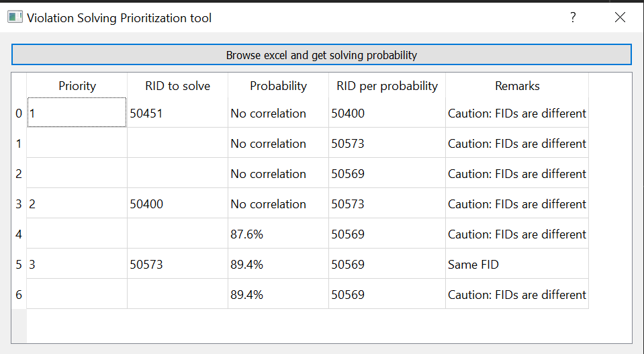The width and height of the screenshot is (644, 354).
Task: Click Browse excel and get solving probability button
Action: [321, 54]
